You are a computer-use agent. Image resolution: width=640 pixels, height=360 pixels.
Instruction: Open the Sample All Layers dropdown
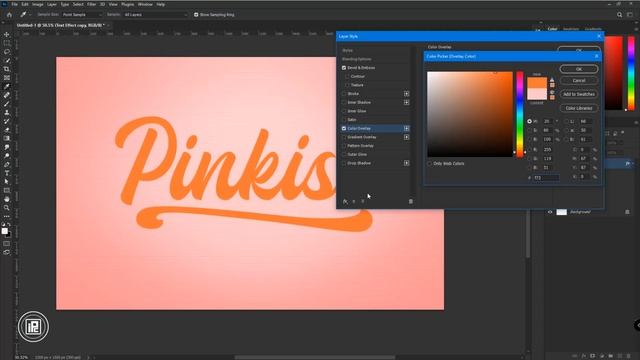tap(156, 15)
